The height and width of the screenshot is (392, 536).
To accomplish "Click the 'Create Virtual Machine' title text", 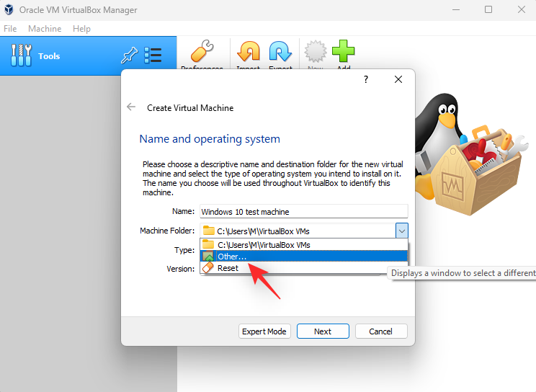I will click(190, 108).
